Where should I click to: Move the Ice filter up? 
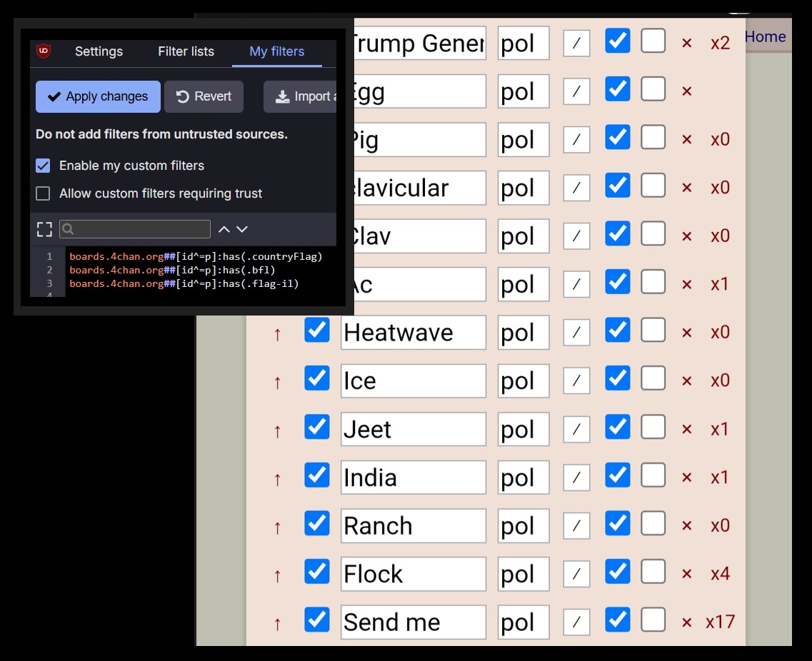tap(278, 383)
